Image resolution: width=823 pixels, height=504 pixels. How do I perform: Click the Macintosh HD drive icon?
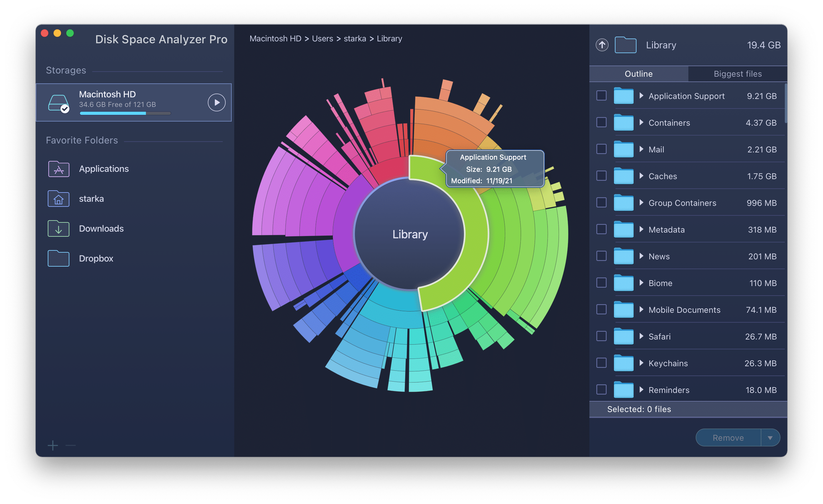(59, 103)
